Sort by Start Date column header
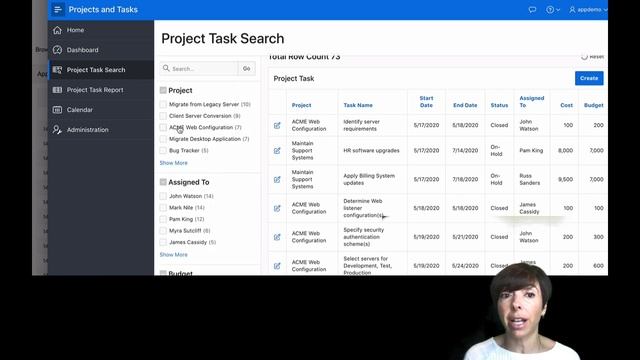The height and width of the screenshot is (360, 640). (426, 102)
